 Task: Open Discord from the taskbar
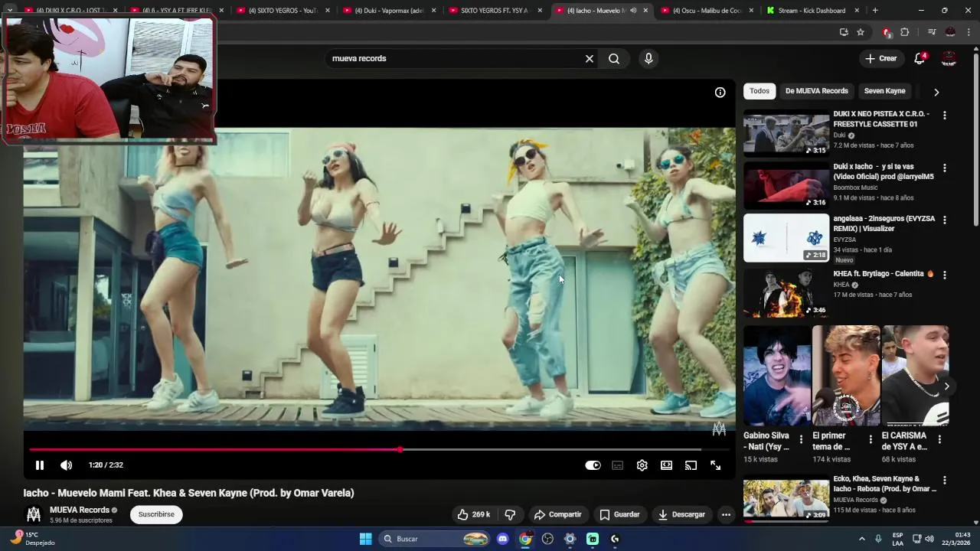click(x=502, y=539)
